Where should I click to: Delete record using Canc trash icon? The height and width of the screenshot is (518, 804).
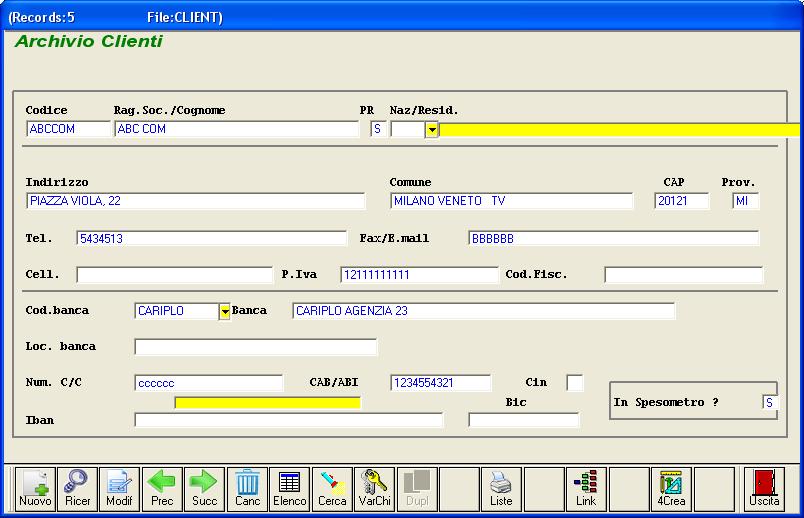(x=247, y=489)
